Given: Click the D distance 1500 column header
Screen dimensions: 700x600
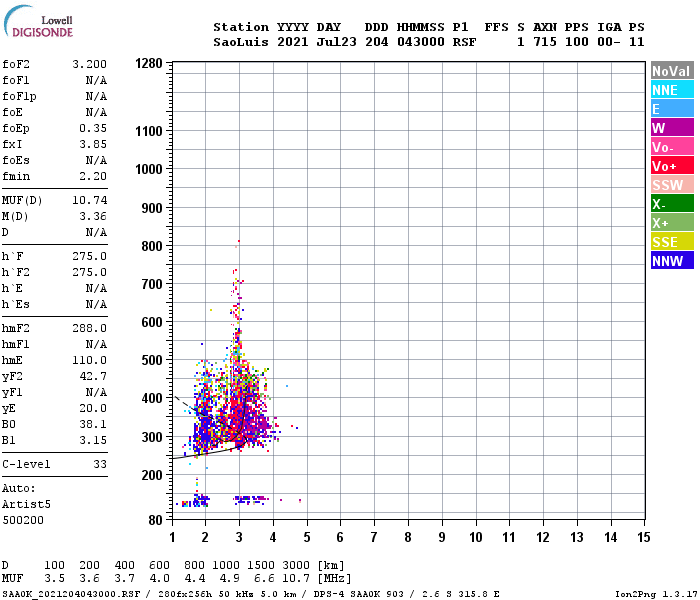Looking at the screenshot, I should [x=261, y=566].
